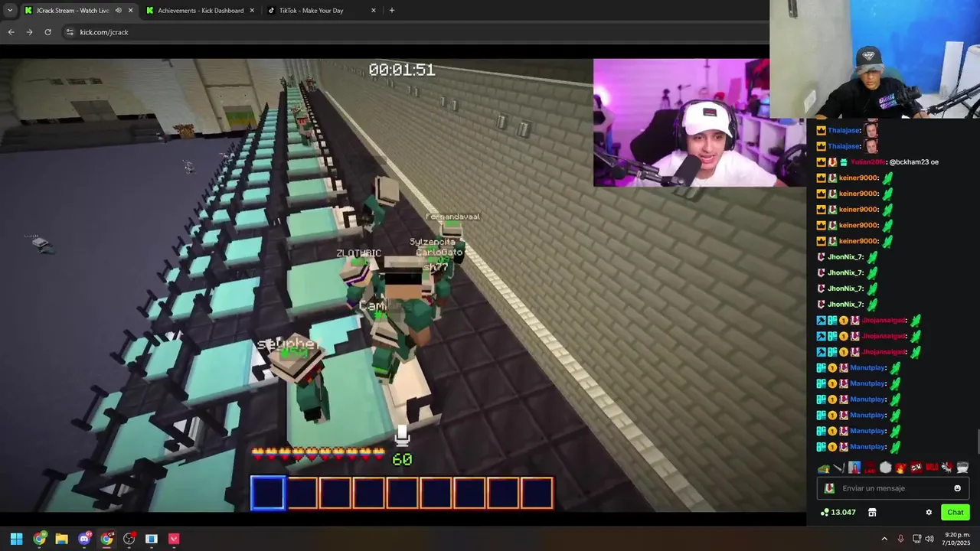Close the JCrack Stream tab

[130, 11]
